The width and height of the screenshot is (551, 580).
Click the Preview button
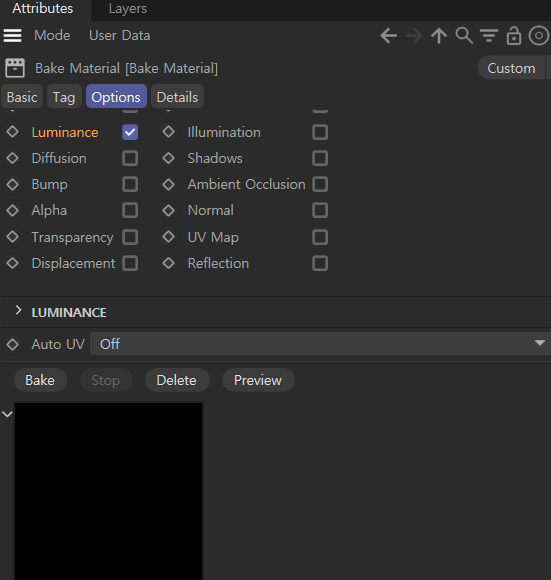(x=258, y=380)
